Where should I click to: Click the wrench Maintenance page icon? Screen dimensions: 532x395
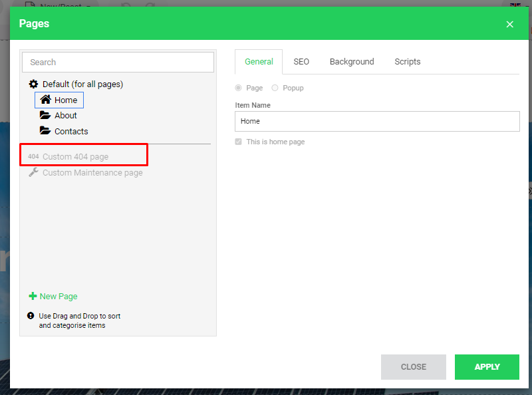[33, 172]
